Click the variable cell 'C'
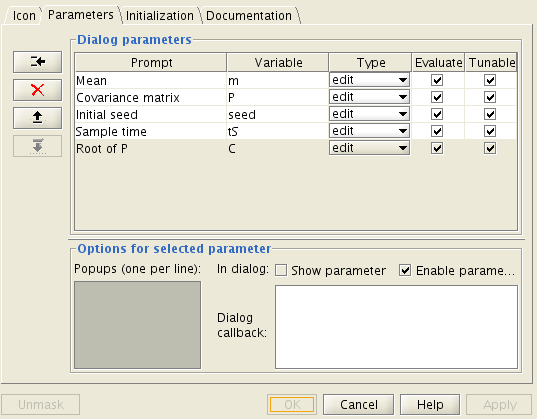This screenshot has height=419, width=537. tap(278, 148)
